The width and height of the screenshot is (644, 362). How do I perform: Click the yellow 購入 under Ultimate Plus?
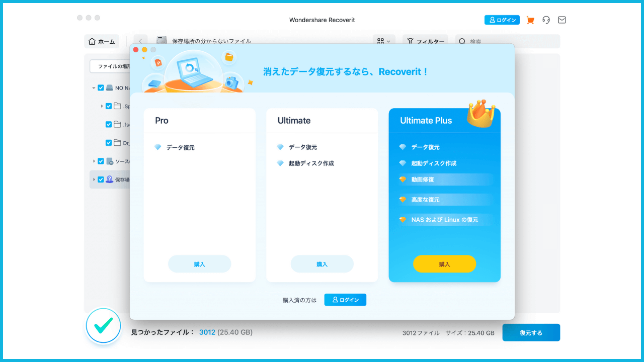445,264
